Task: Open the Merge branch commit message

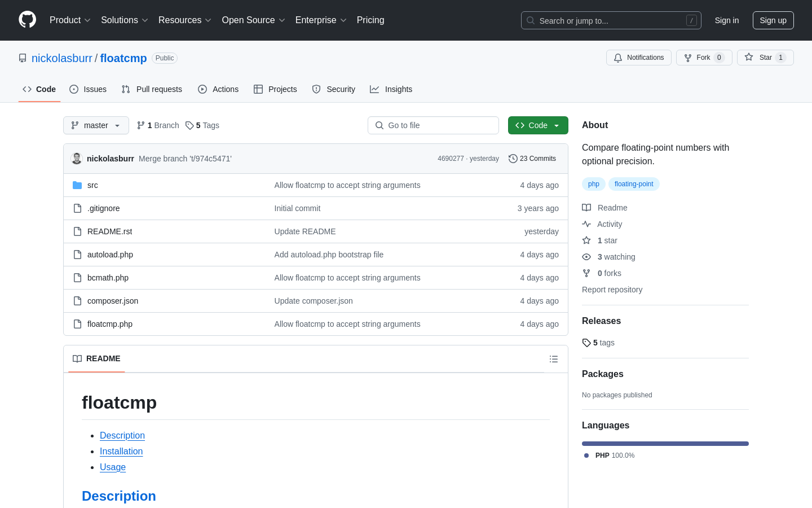Action: pyautogui.click(x=185, y=159)
